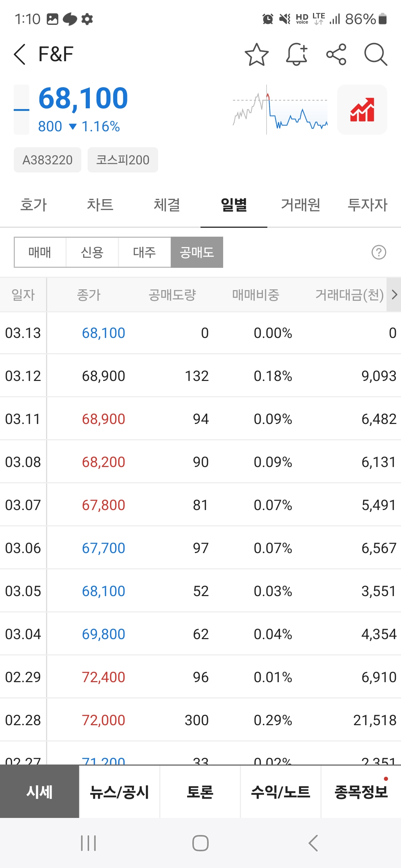Tap the back arrow next to F&F
Viewport: 401px width, 868px height.
(x=20, y=54)
